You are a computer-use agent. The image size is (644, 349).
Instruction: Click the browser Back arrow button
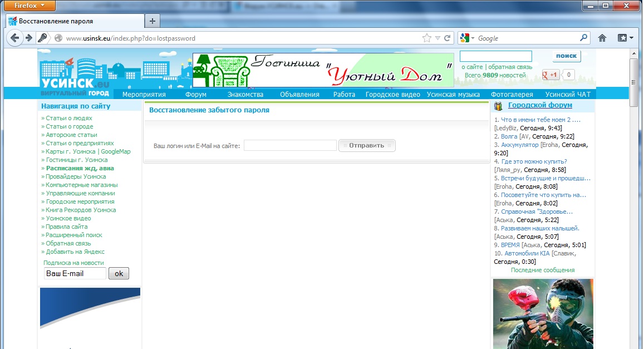(14, 38)
